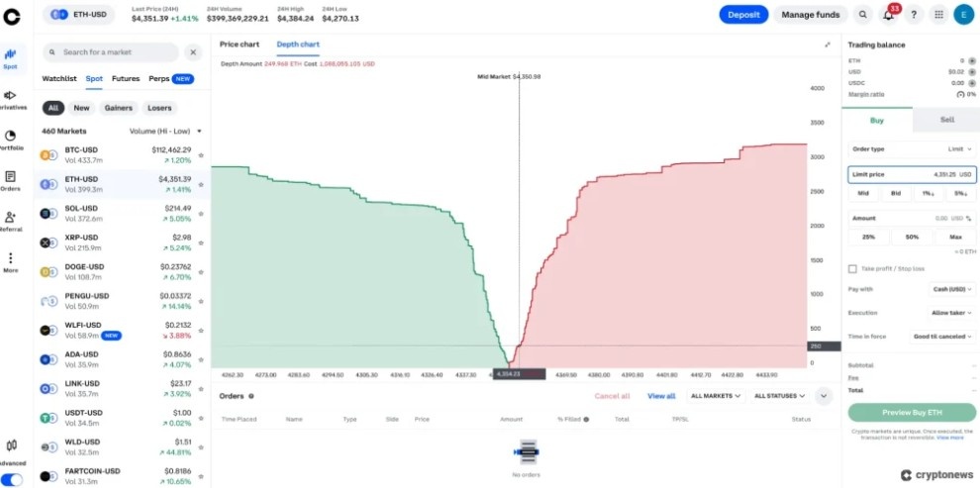Click the Coinbase logo icon
This screenshot has height=488, width=980.
point(11,17)
